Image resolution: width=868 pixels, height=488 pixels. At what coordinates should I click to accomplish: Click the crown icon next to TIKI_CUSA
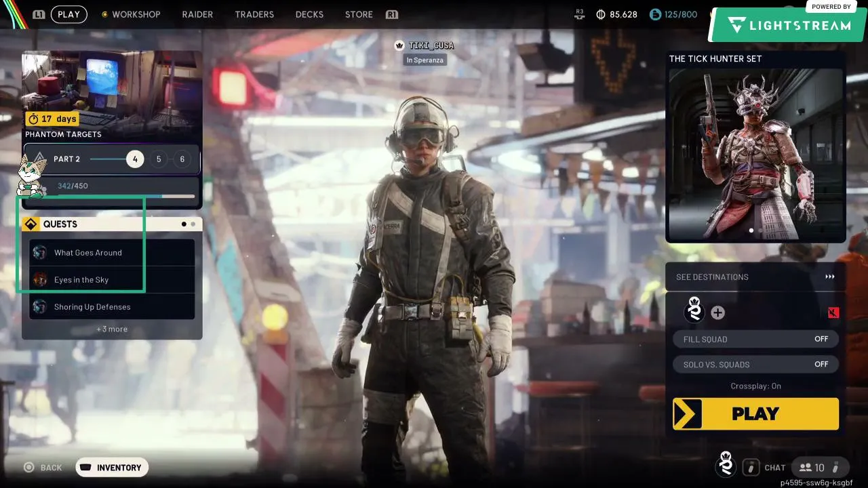[400, 45]
